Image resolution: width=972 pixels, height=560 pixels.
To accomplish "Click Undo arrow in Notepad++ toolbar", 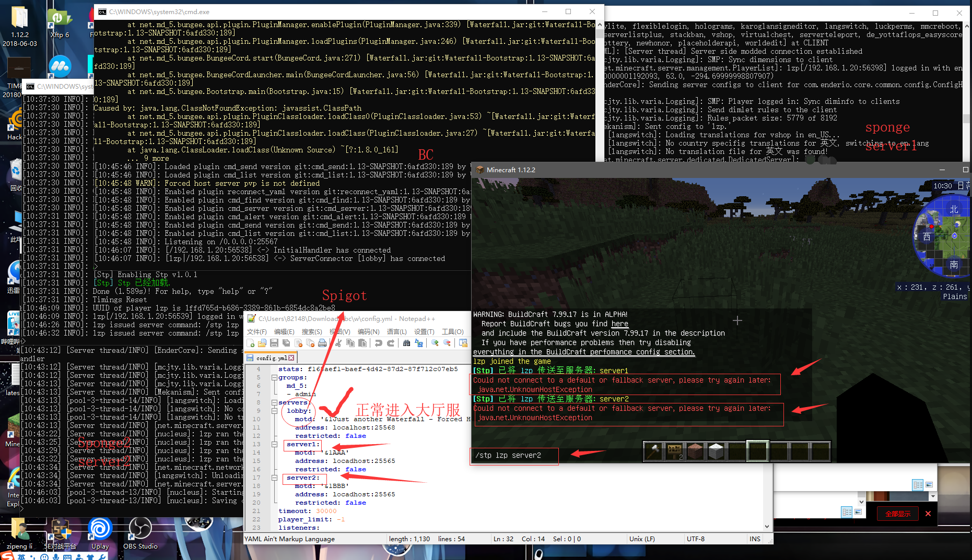I will point(379,343).
